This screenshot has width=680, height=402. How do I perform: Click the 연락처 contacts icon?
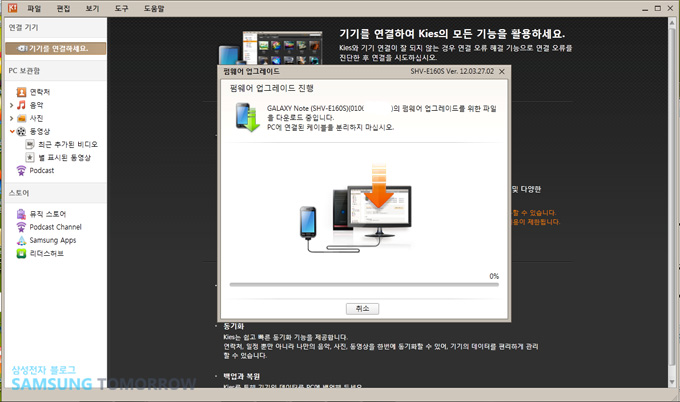click(21, 92)
